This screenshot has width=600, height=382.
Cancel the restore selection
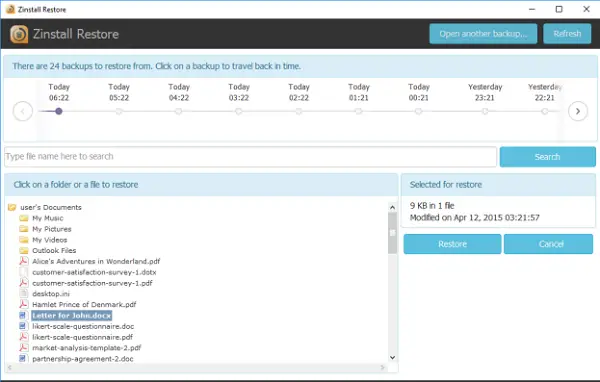point(548,244)
